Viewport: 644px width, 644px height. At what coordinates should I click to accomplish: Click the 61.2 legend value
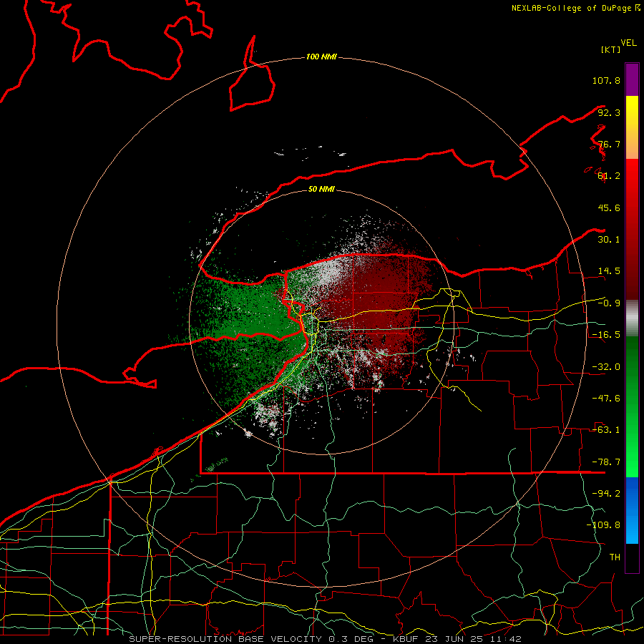pyautogui.click(x=609, y=176)
